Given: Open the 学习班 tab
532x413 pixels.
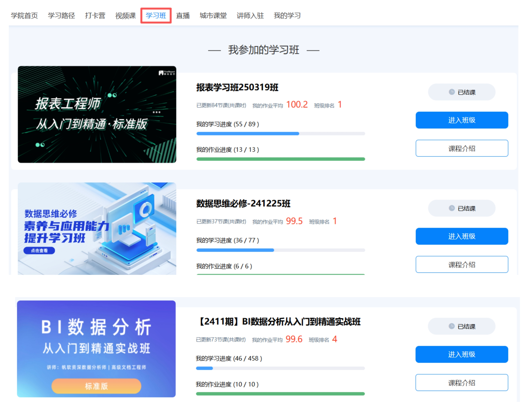Looking at the screenshot, I should [156, 16].
